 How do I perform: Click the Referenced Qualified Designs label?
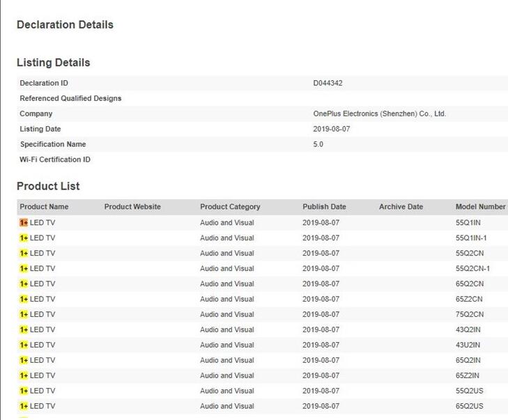[x=70, y=98]
